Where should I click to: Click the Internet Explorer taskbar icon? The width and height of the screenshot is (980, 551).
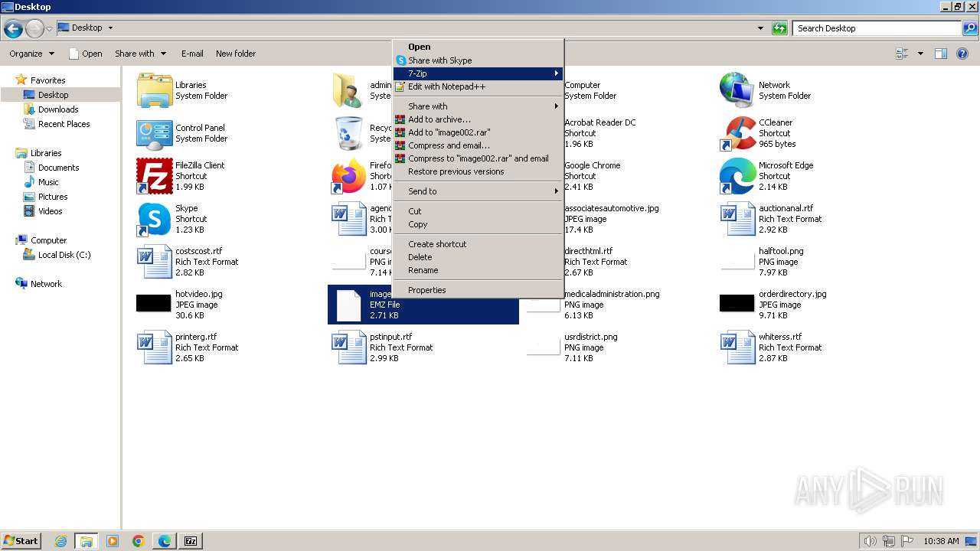(60, 541)
